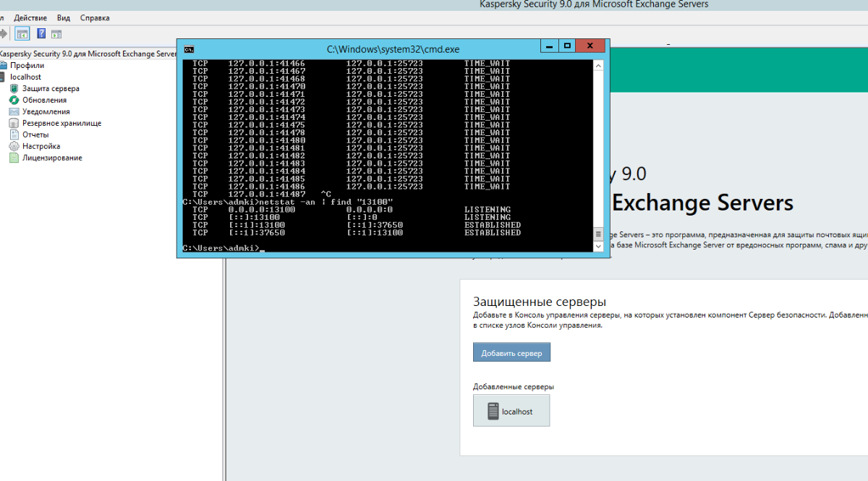
Task: Click the 127.0.0.1:41486 address in cmd
Action: click(267, 187)
